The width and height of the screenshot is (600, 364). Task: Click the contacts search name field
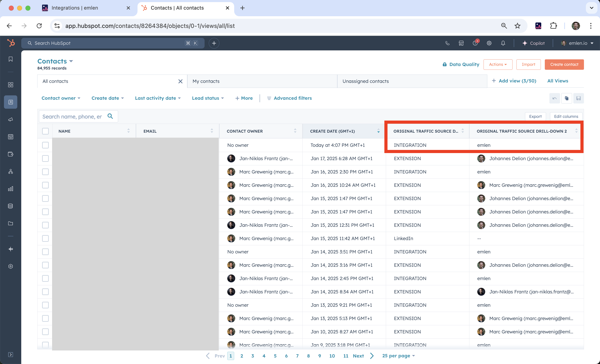[x=72, y=117]
